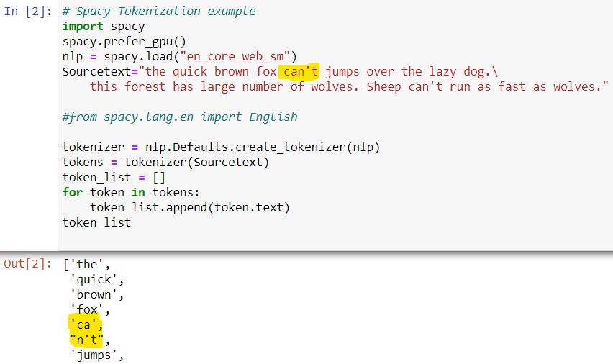Image resolution: width=613 pixels, height=364 pixels.
Task: Click 'the' in the output list
Action: (86, 264)
